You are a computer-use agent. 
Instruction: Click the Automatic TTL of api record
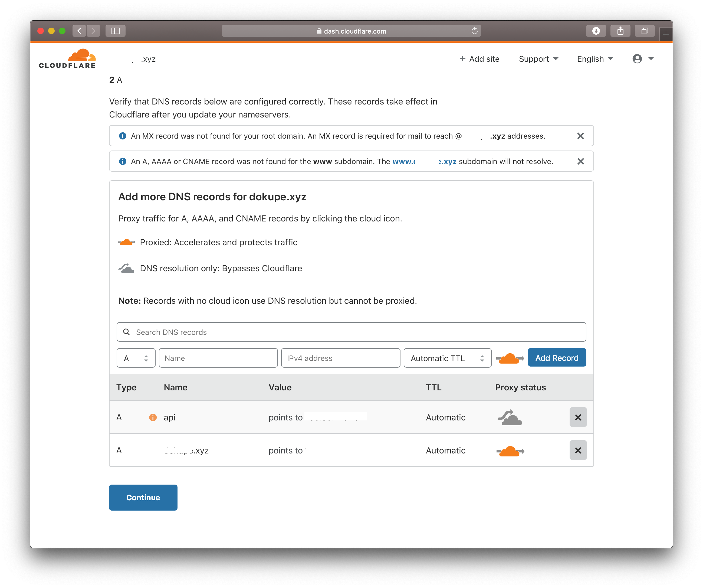pos(446,417)
